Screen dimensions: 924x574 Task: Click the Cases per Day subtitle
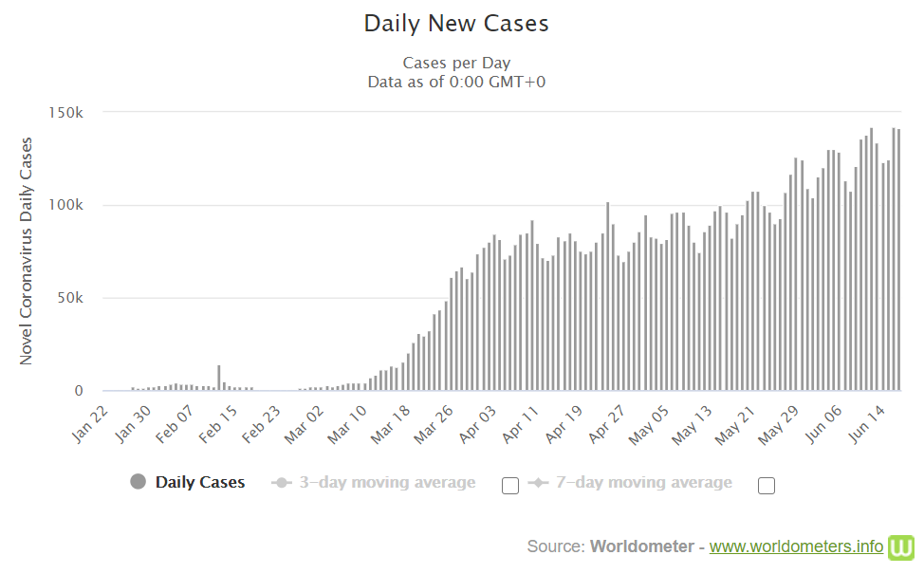tap(456, 63)
